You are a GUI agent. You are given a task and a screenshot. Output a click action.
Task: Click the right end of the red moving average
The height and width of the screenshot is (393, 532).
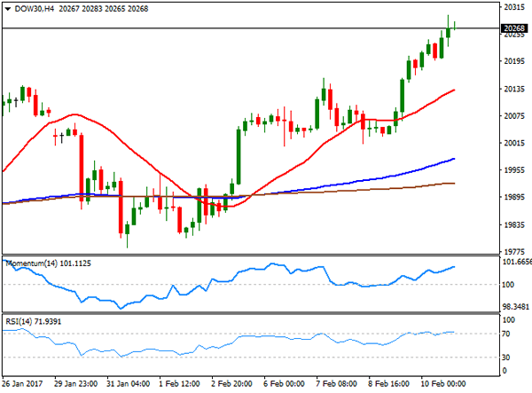[454, 90]
